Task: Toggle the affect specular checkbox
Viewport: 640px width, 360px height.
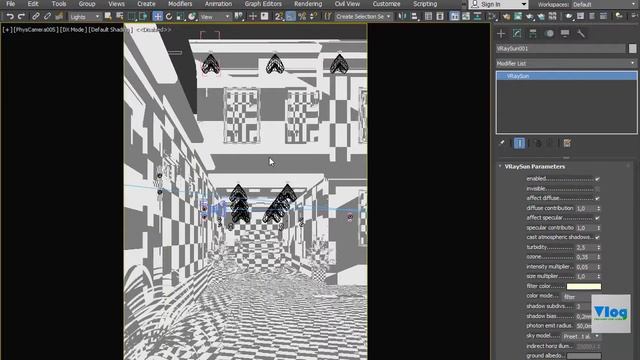Action: point(597,218)
